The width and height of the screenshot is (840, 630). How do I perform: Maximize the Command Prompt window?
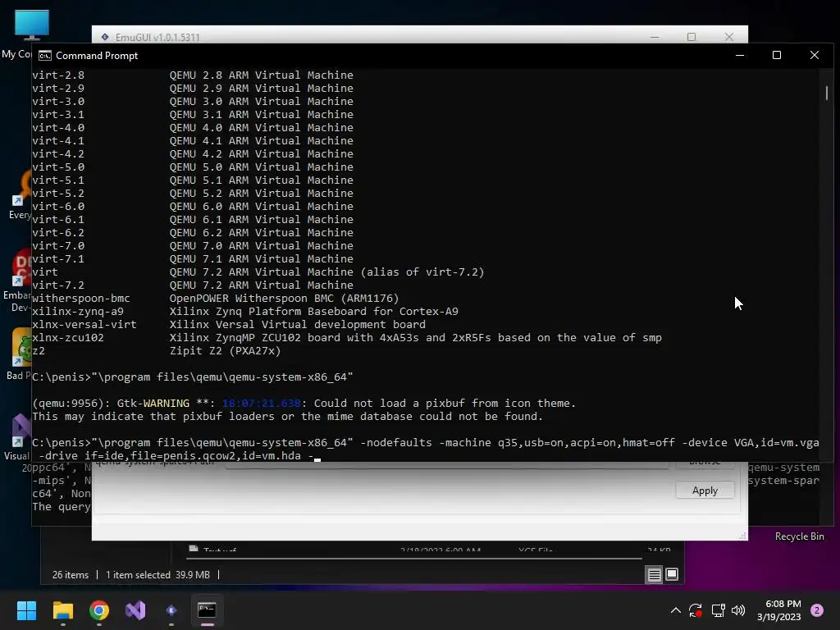[777, 55]
